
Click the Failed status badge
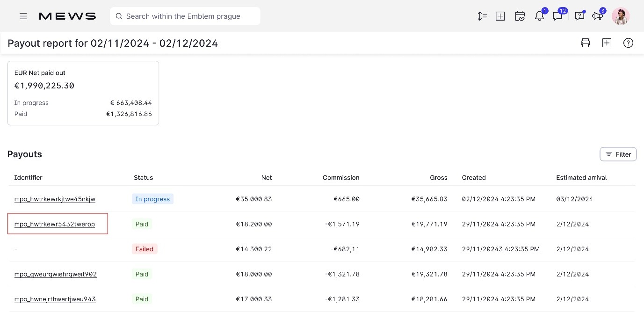(x=145, y=249)
